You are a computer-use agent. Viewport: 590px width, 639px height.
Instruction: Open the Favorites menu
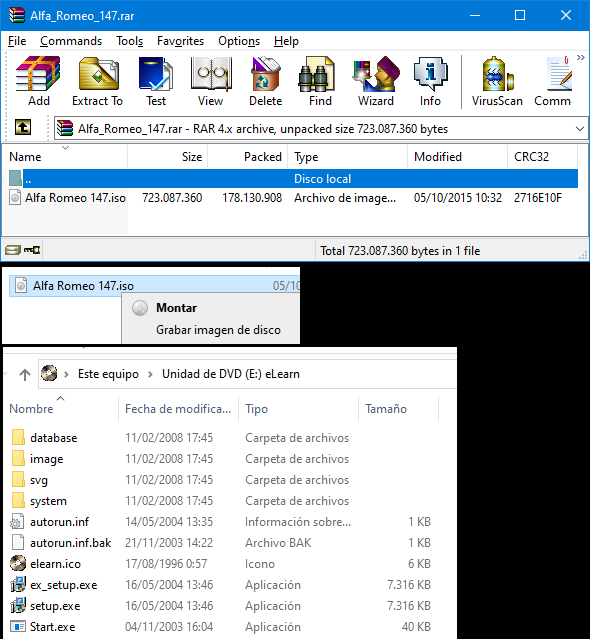180,41
